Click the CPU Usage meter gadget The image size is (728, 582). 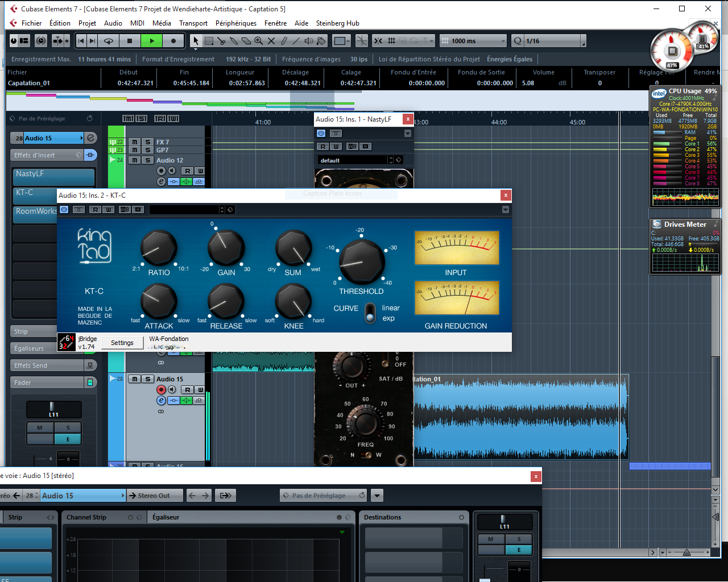685,148
